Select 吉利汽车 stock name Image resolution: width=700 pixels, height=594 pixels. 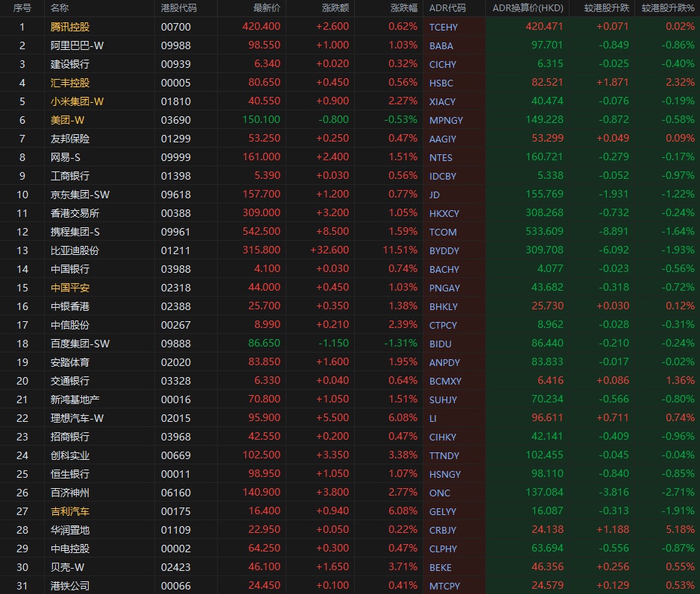coord(69,511)
